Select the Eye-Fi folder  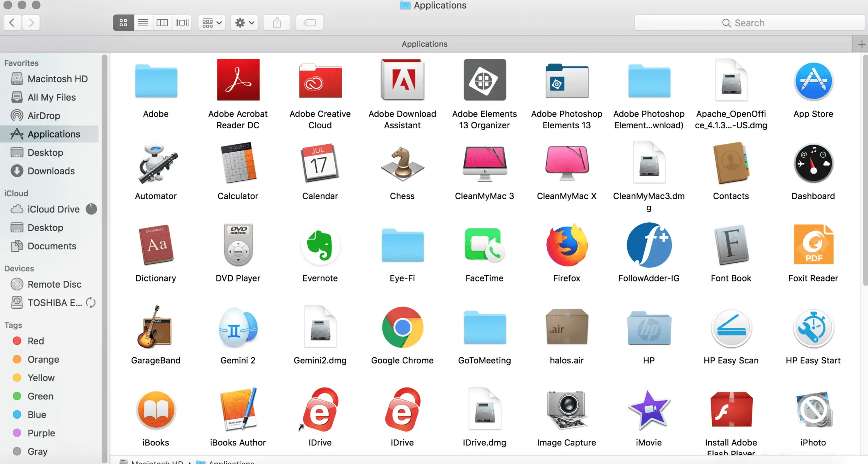402,246
